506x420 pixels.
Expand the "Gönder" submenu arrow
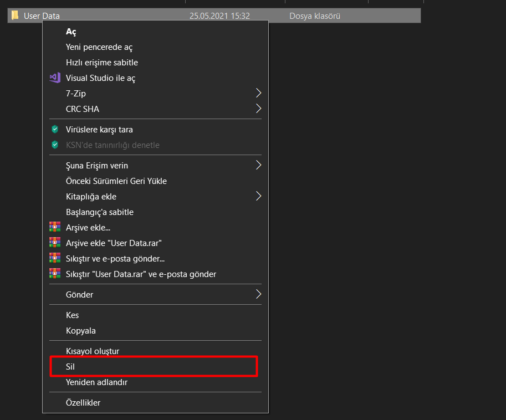pyautogui.click(x=258, y=294)
